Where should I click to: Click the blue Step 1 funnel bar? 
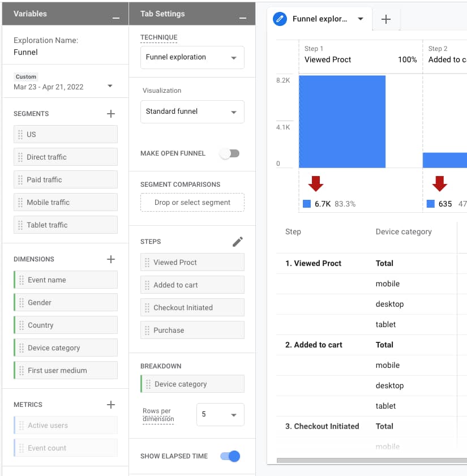(342, 122)
